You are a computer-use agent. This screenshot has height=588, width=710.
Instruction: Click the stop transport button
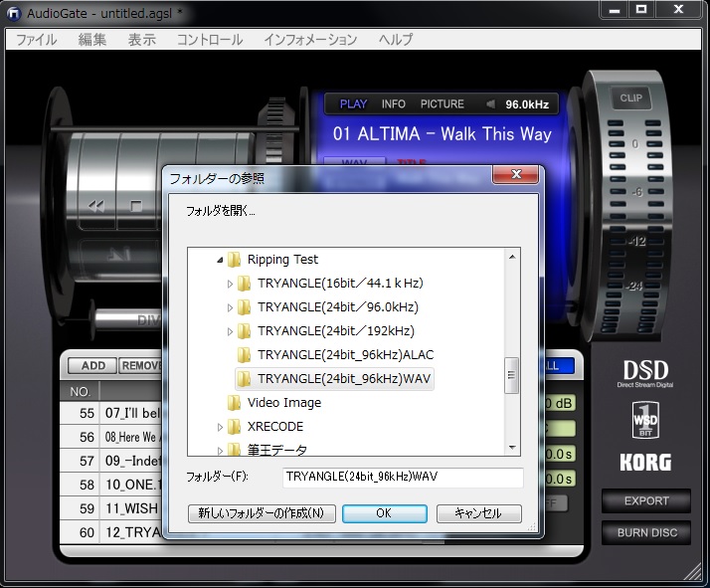point(136,206)
